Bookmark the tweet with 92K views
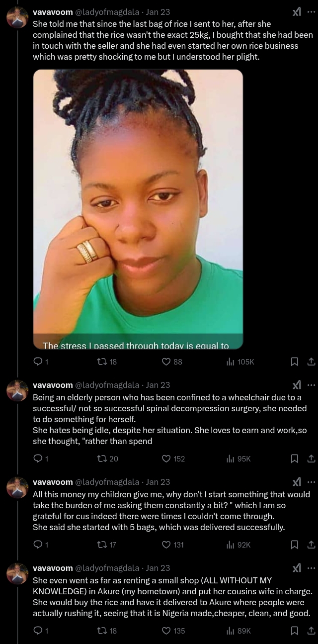This screenshot has height=644, width=318. (x=295, y=545)
